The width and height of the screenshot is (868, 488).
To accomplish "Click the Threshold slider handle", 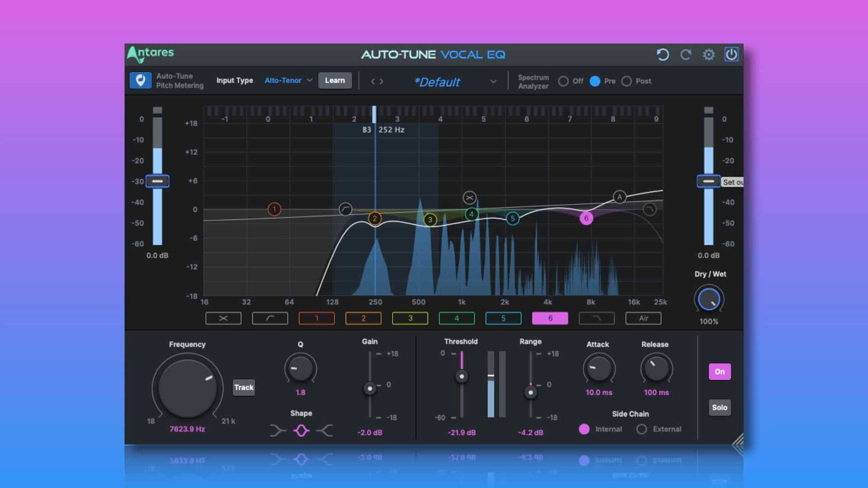I will [462, 376].
